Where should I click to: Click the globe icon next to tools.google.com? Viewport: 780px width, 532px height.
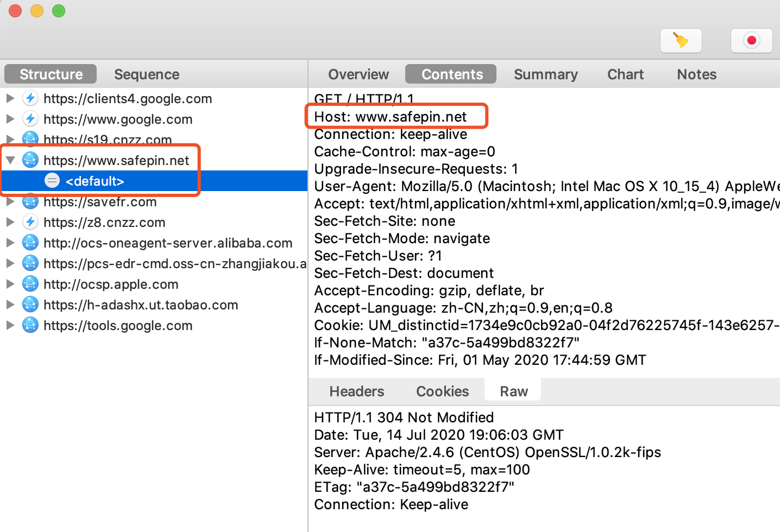(x=30, y=325)
